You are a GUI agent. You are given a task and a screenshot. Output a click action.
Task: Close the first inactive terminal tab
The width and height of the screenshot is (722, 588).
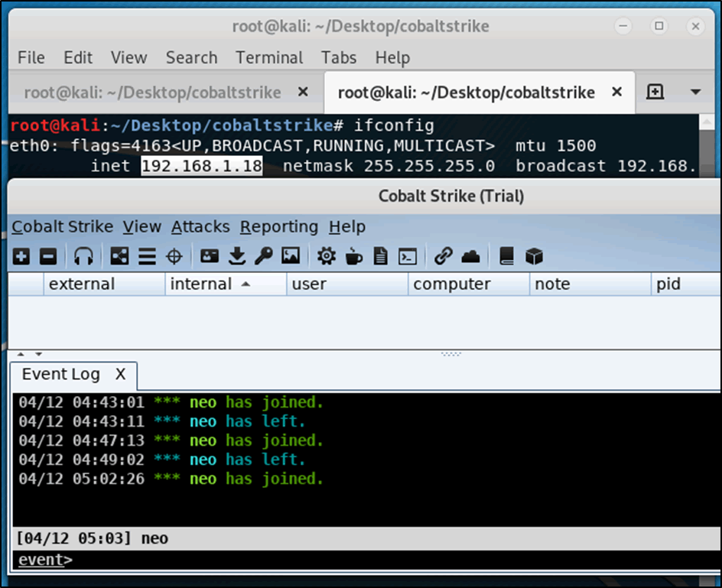tap(303, 92)
